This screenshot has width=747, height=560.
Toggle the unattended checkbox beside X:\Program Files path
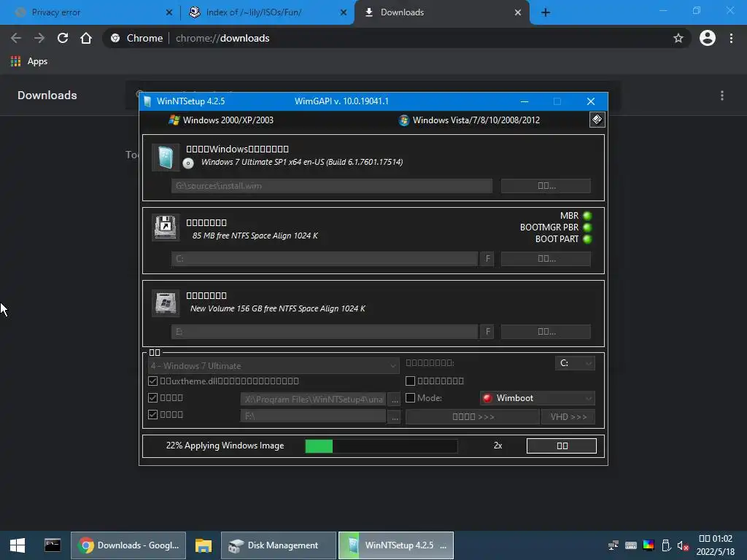[x=153, y=397]
